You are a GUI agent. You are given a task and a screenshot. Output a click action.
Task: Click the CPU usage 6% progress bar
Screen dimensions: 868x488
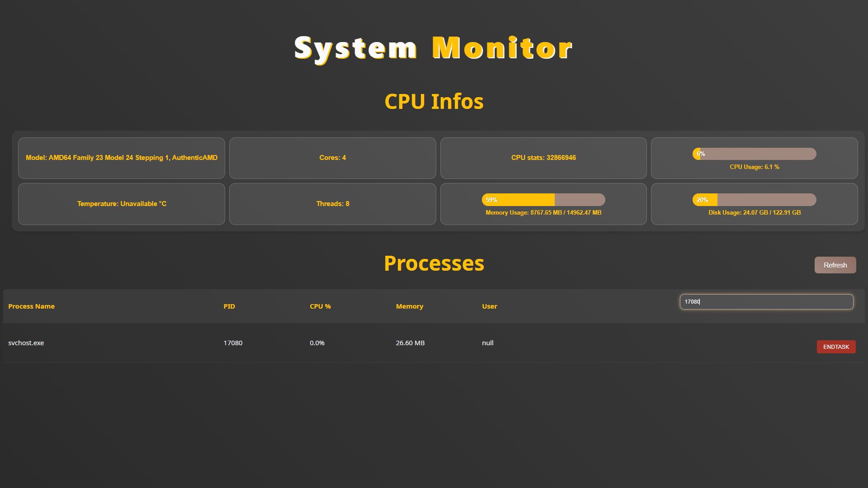[754, 154]
